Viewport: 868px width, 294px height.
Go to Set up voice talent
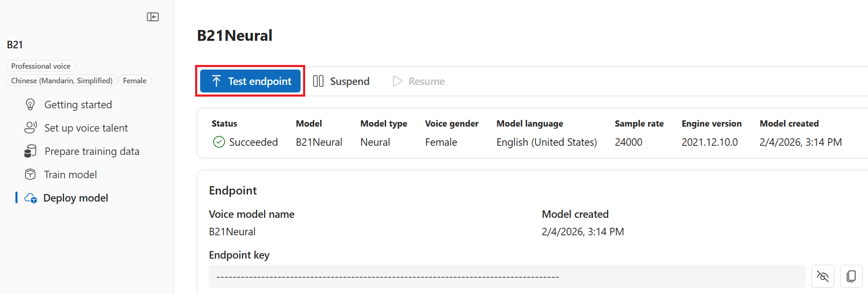(x=86, y=128)
